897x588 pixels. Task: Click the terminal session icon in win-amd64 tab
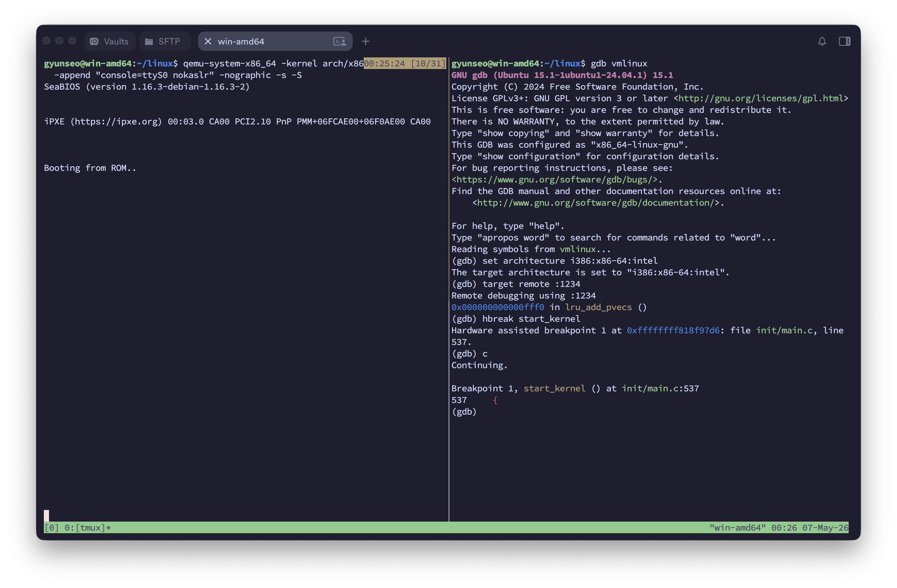click(340, 42)
